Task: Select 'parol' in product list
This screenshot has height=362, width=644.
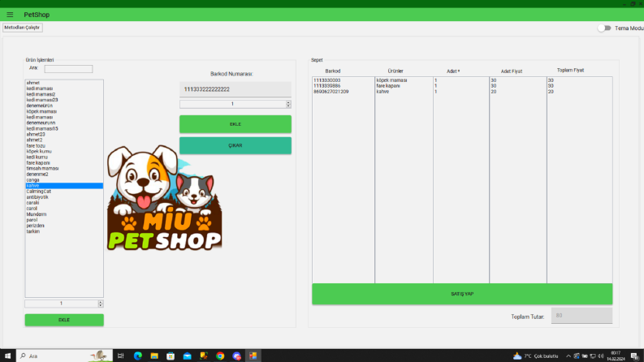Action: (64, 220)
